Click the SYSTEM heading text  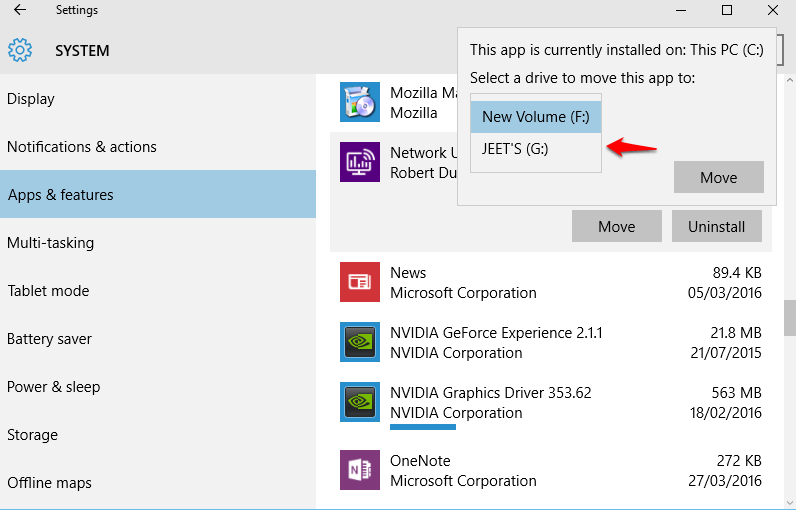tap(82, 51)
